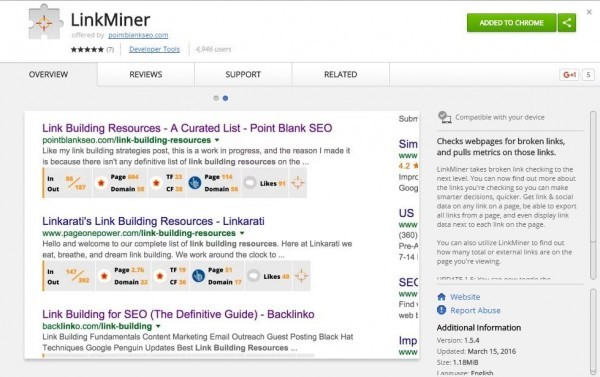This screenshot has width=600, height=377.
Task: Click the five-star rating icons
Action: point(87,49)
